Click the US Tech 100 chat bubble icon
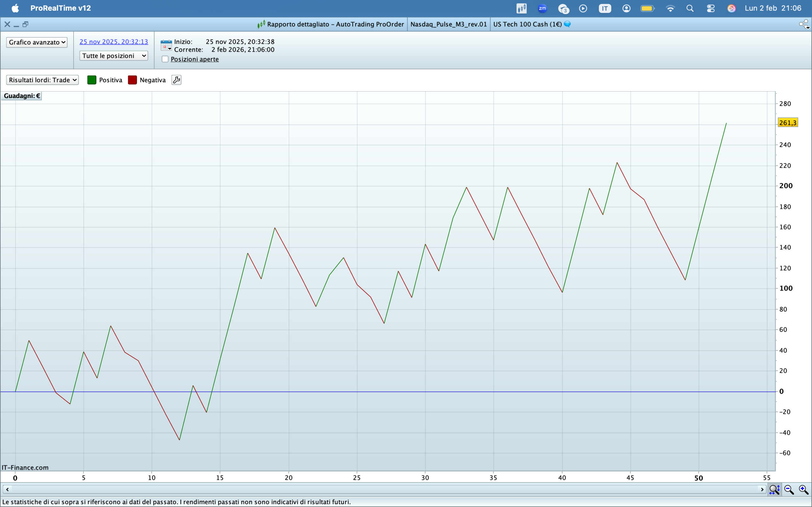This screenshot has width=812, height=507. (x=567, y=24)
